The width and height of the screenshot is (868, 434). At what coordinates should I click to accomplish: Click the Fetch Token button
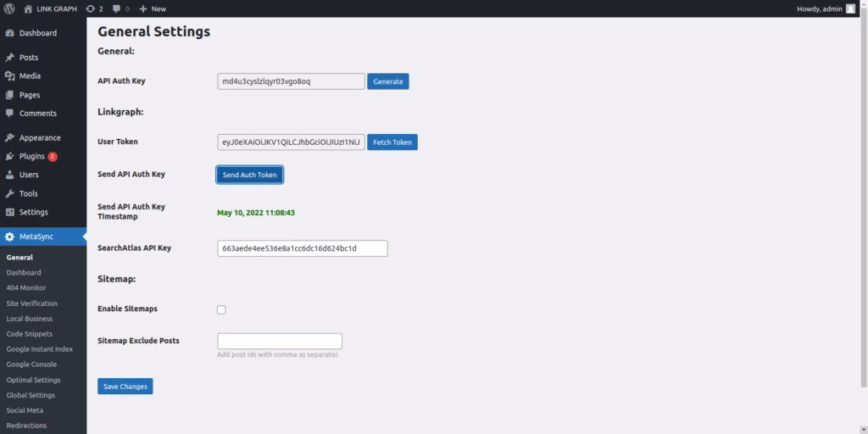392,142
